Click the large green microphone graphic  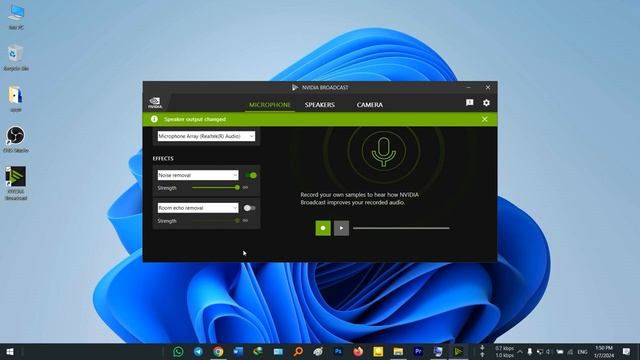[x=384, y=151]
